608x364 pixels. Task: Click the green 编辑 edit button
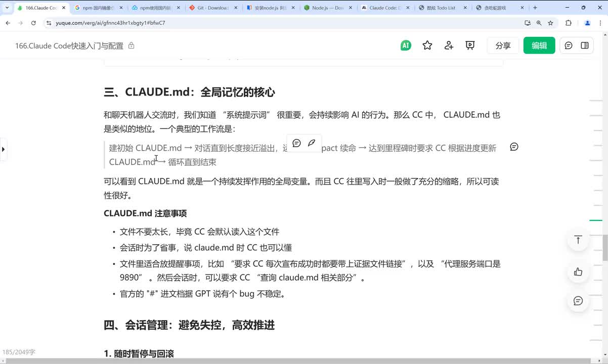coord(539,45)
